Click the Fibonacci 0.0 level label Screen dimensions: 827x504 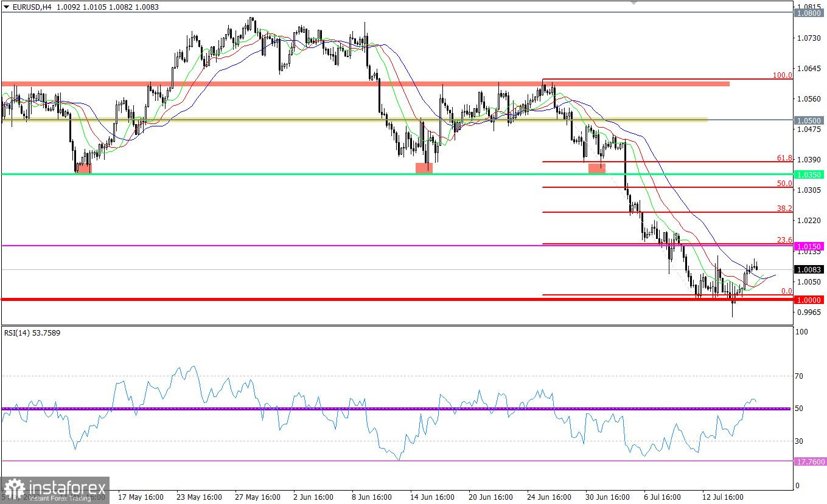(x=786, y=291)
